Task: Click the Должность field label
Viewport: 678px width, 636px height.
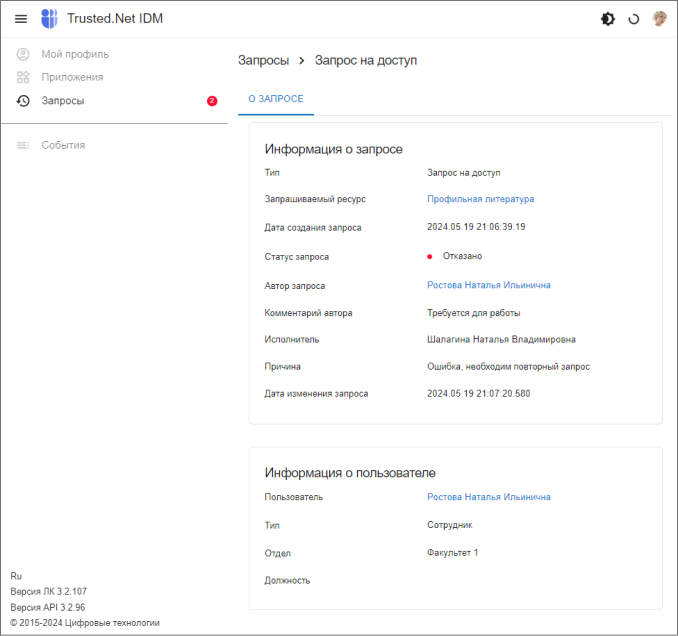Action: pyautogui.click(x=287, y=580)
